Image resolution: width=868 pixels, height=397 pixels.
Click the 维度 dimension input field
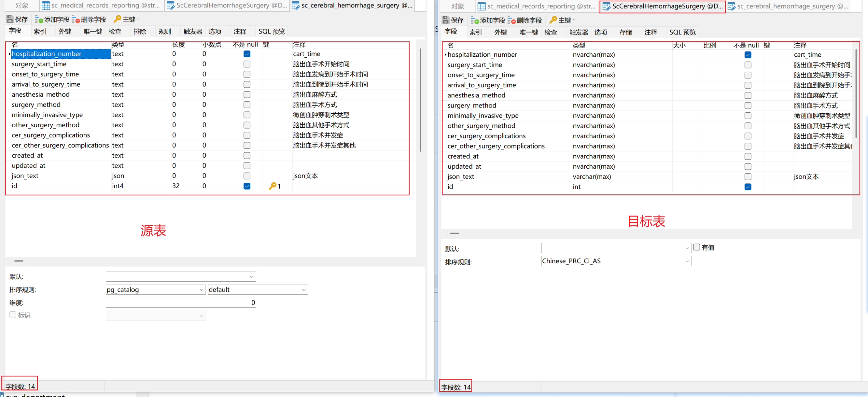(x=181, y=303)
